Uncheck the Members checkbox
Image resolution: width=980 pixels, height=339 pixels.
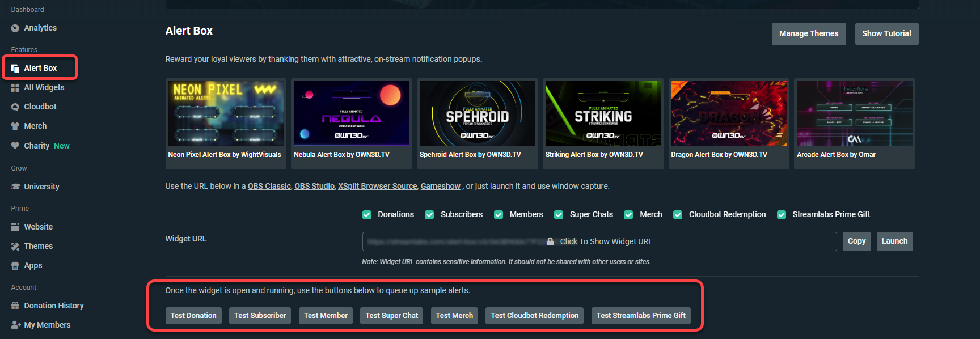(x=499, y=215)
